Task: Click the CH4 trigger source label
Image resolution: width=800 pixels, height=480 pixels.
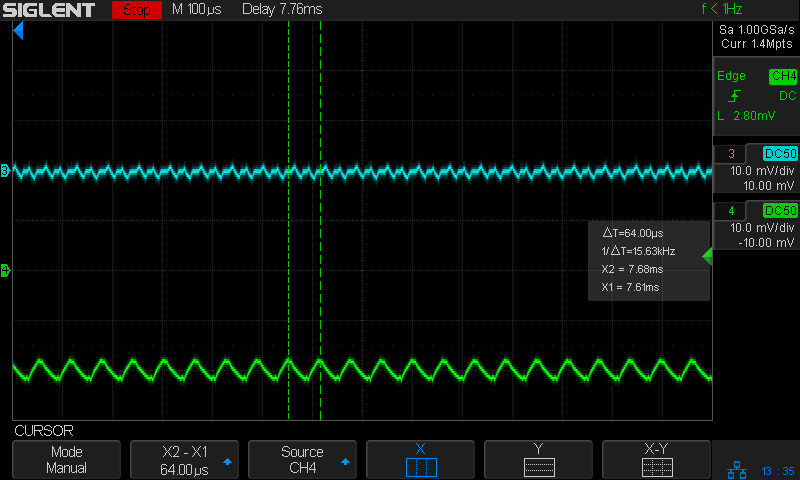Action: pyautogui.click(x=782, y=76)
